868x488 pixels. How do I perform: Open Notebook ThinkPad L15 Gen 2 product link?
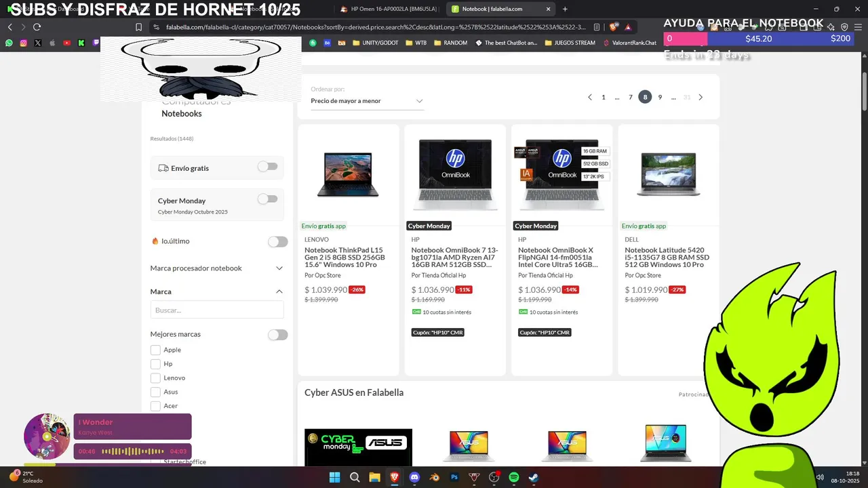(346, 258)
